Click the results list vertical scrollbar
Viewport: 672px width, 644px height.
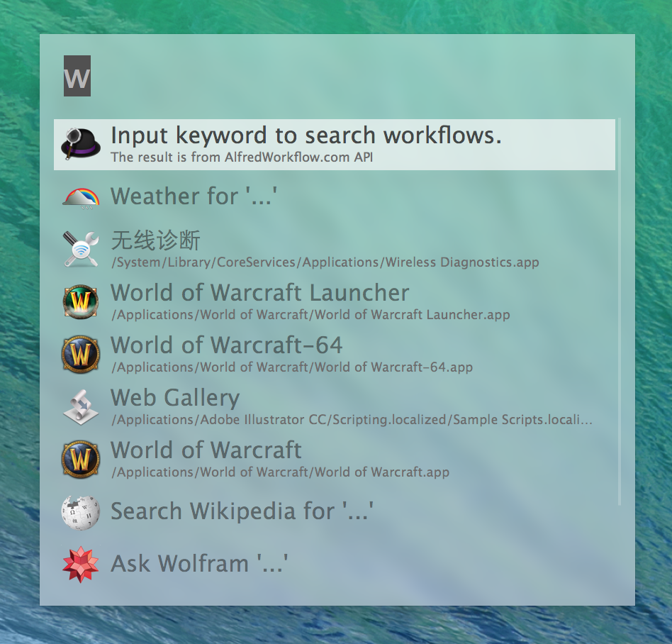[619, 312]
